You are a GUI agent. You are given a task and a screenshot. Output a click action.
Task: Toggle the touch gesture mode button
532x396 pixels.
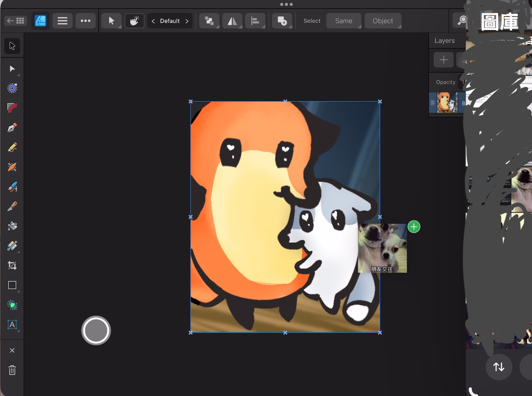tap(134, 21)
